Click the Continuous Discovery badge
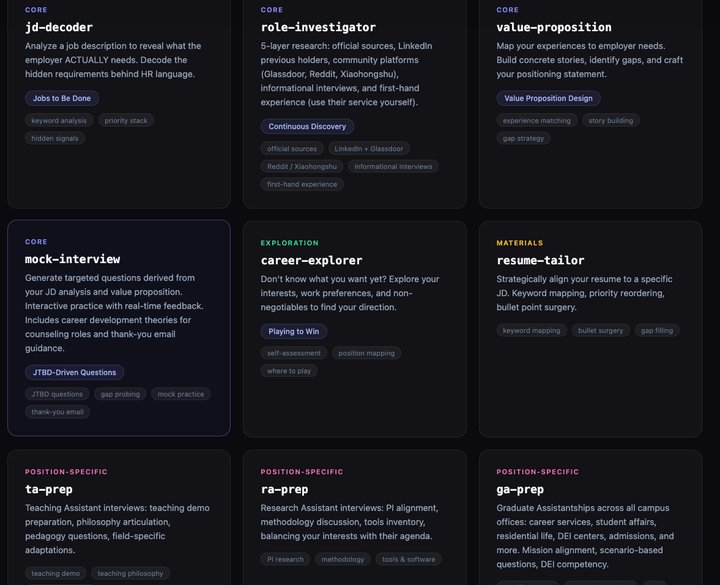 307,126
